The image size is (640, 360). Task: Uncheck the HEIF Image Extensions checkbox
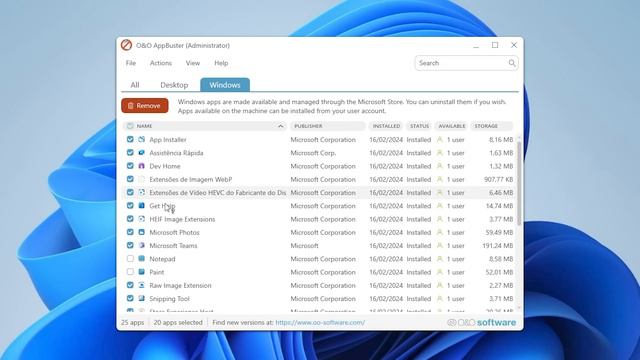(x=130, y=219)
